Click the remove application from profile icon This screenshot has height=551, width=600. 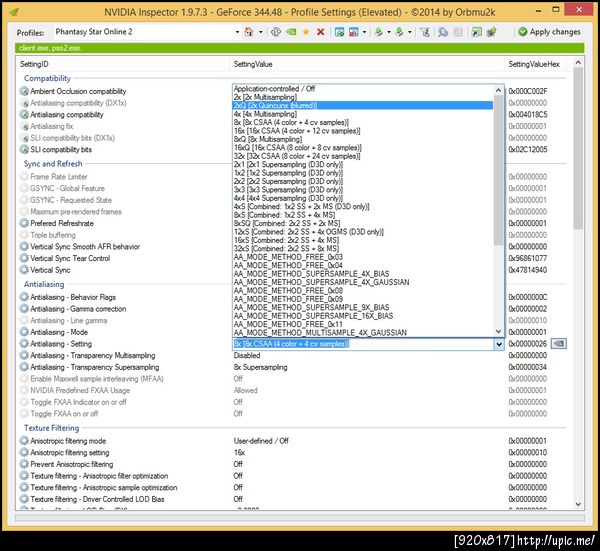[354, 32]
